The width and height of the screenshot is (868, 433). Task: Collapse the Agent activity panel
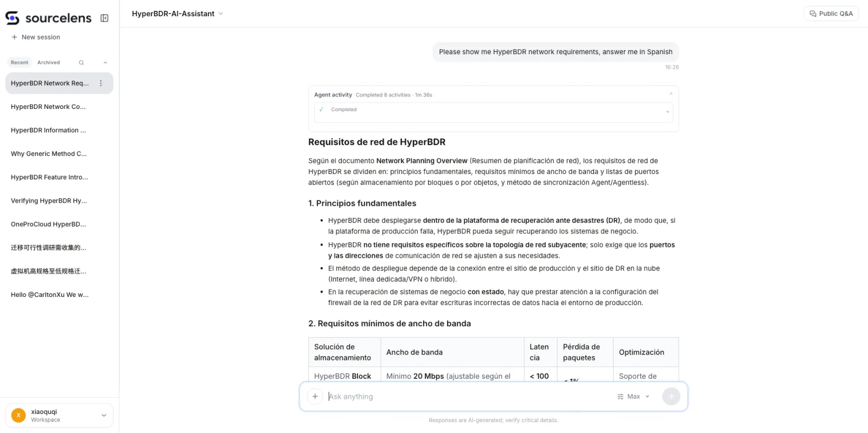point(671,94)
